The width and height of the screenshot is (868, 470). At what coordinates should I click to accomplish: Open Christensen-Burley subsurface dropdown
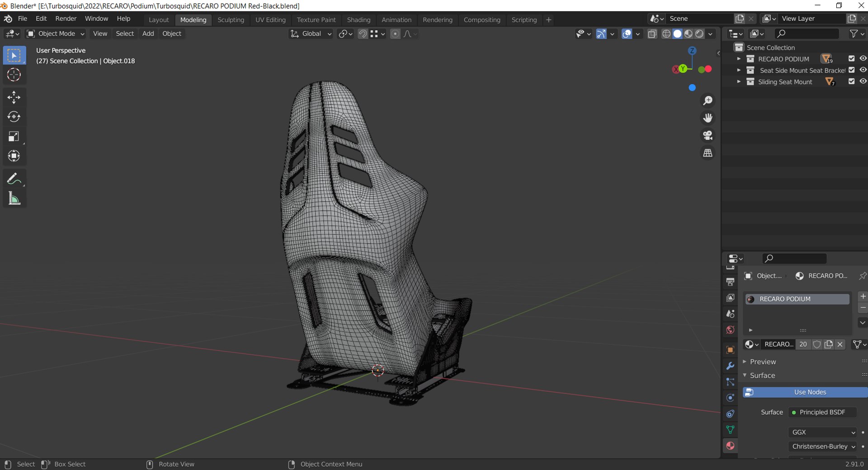coord(822,446)
